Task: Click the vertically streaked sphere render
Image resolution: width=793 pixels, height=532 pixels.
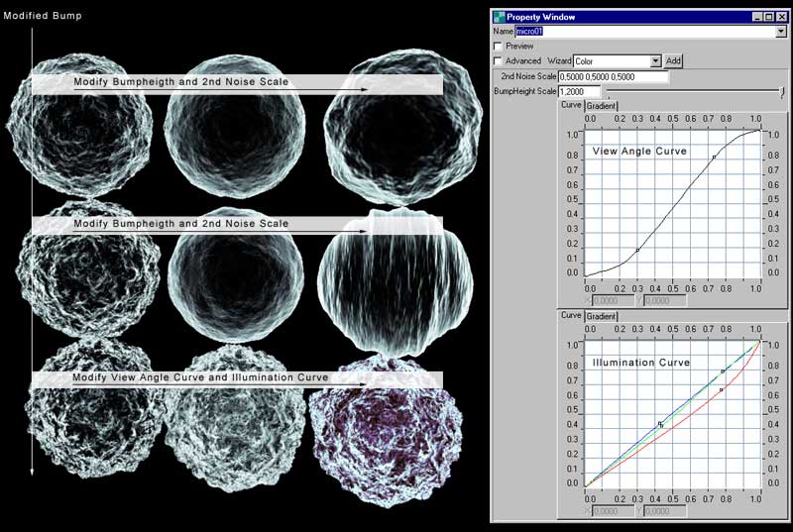Action: pos(396,281)
